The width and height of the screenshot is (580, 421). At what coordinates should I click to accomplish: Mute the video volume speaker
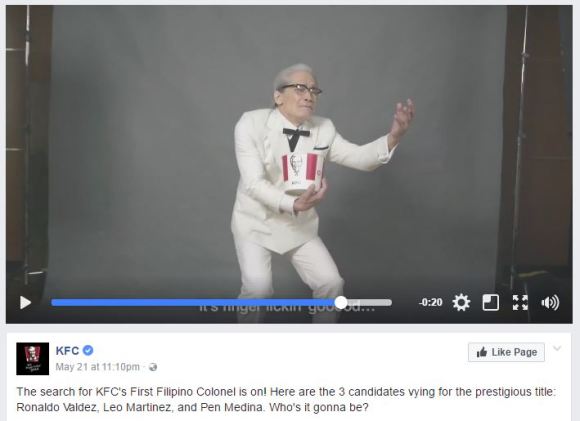[x=550, y=303]
